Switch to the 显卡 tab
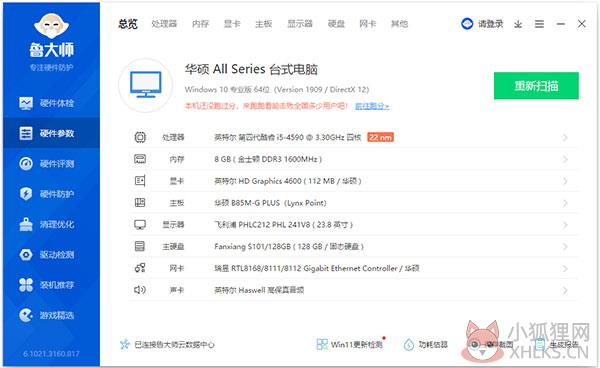The width and height of the screenshot is (600, 368). (x=232, y=24)
